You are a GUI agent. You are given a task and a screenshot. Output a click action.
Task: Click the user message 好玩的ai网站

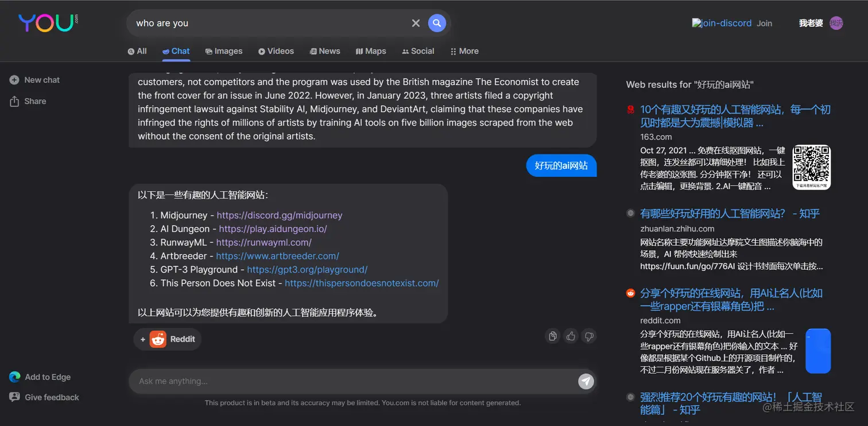[561, 165]
